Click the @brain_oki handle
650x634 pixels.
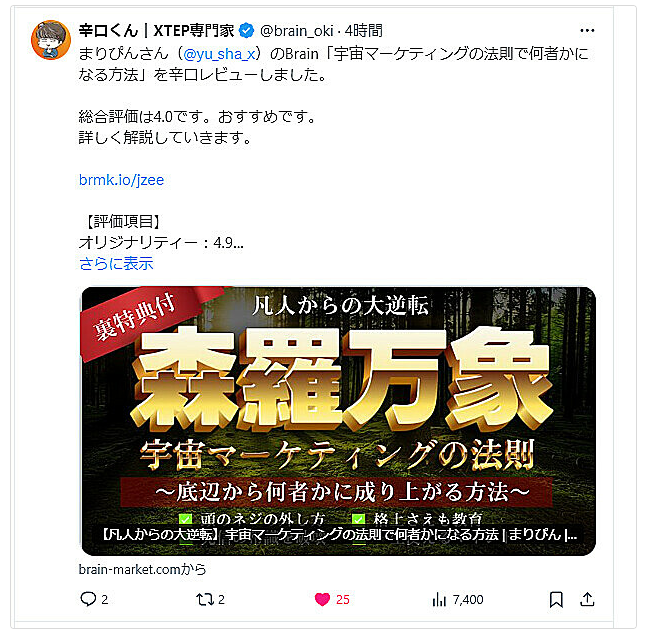tap(296, 31)
